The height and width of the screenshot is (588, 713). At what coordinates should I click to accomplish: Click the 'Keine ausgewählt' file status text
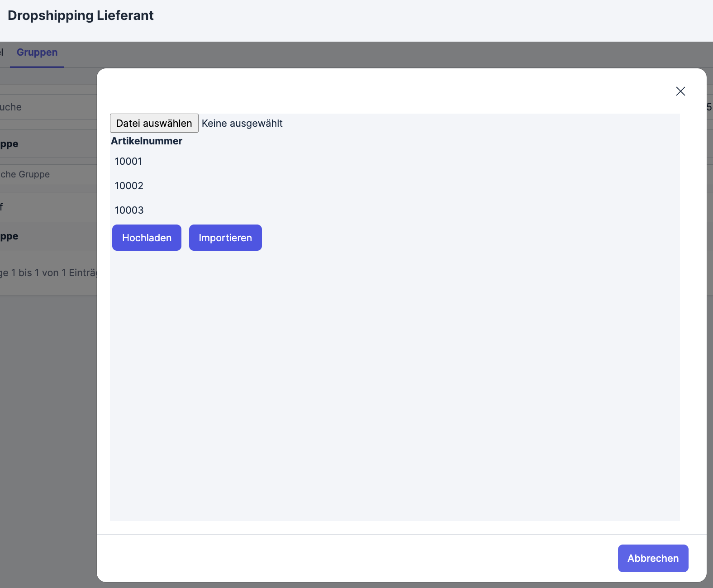[x=242, y=124]
